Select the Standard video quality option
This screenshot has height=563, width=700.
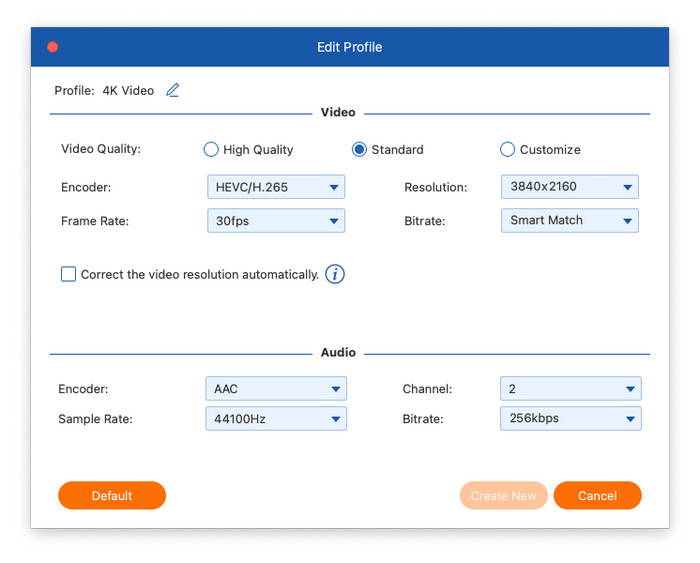pos(359,150)
